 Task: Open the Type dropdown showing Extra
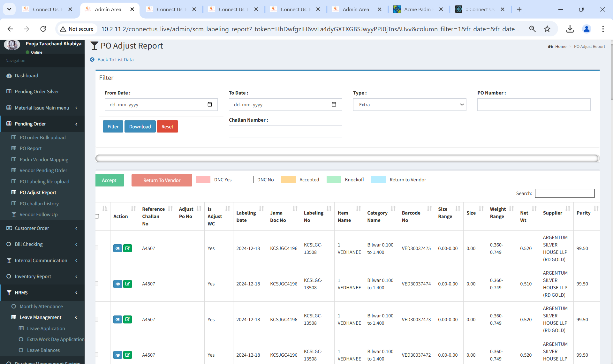[410, 105]
